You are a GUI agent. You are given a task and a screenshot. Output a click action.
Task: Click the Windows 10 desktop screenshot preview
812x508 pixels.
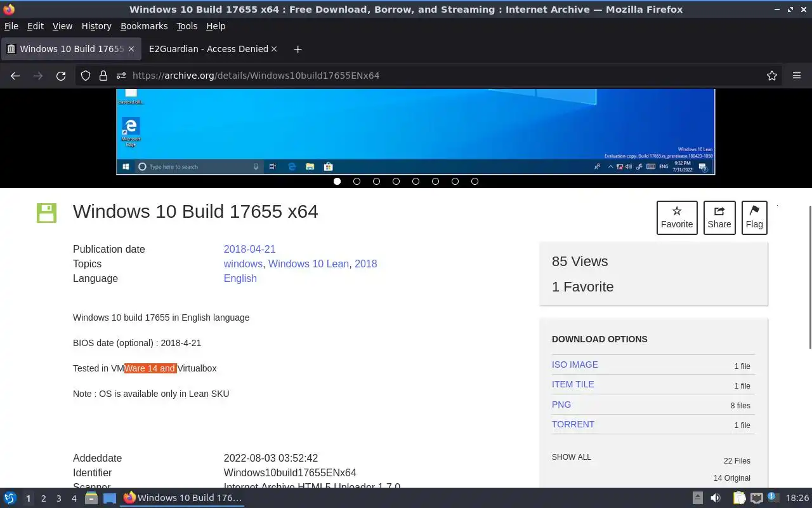coord(416,131)
